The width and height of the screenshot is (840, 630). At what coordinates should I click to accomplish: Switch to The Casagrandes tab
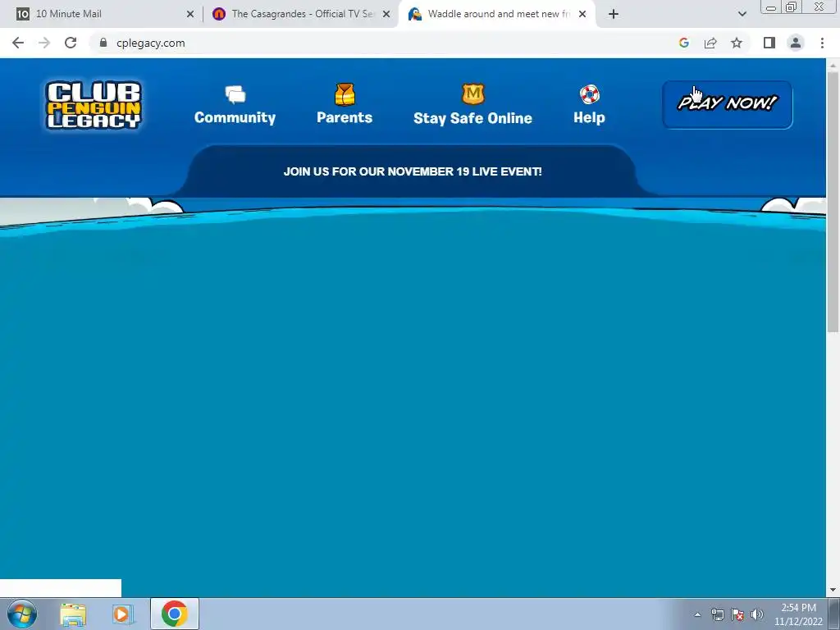[x=300, y=14]
